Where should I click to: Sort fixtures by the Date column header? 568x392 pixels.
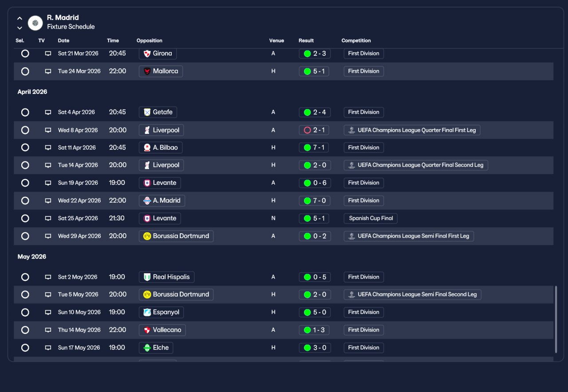click(x=64, y=41)
